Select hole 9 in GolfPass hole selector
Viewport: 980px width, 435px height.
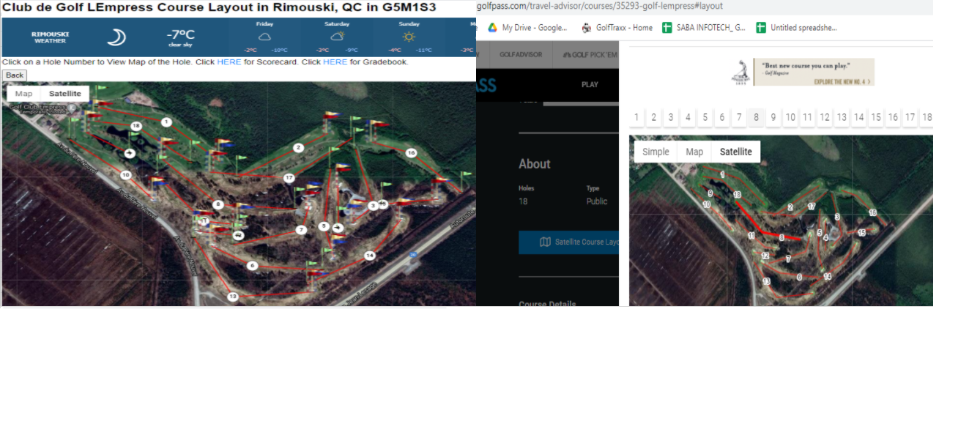[773, 117]
